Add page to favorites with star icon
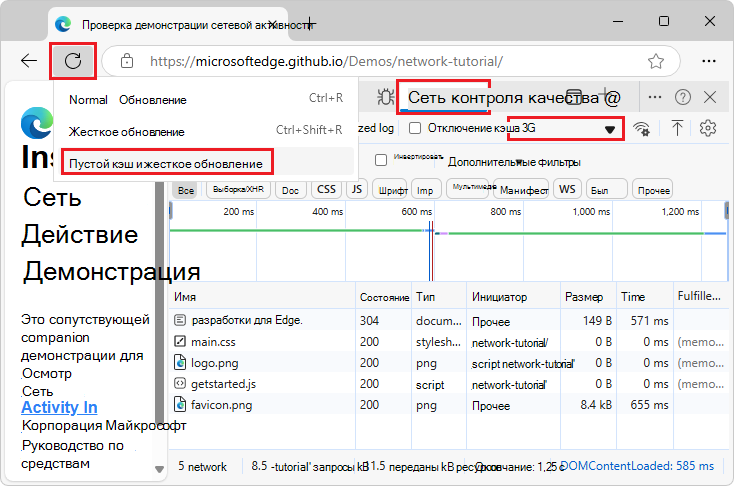 (656, 61)
